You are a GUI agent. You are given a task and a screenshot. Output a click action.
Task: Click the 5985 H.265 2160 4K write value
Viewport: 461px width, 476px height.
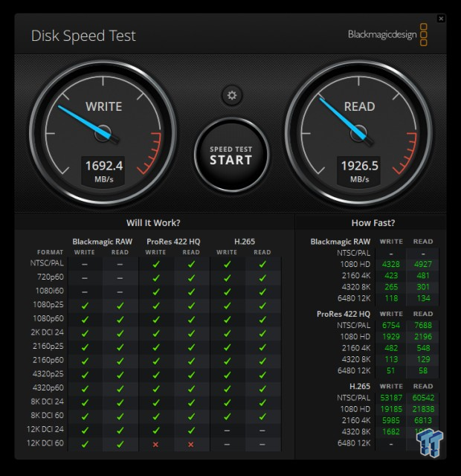point(391,420)
